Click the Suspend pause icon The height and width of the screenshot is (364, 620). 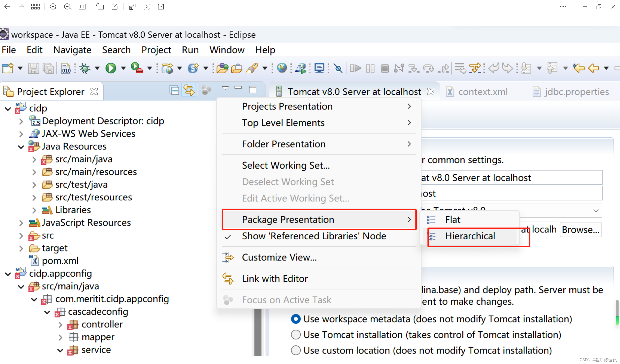[x=370, y=68]
